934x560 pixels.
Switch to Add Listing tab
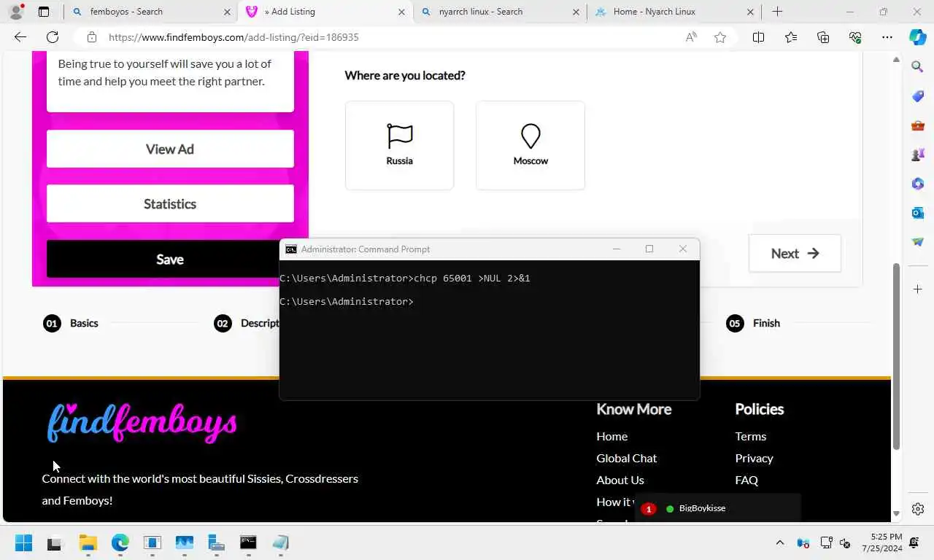pos(325,12)
